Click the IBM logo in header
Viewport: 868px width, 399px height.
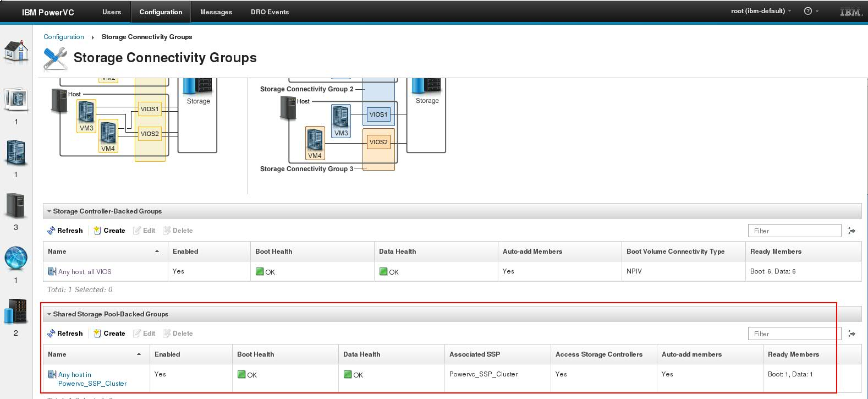click(x=851, y=12)
